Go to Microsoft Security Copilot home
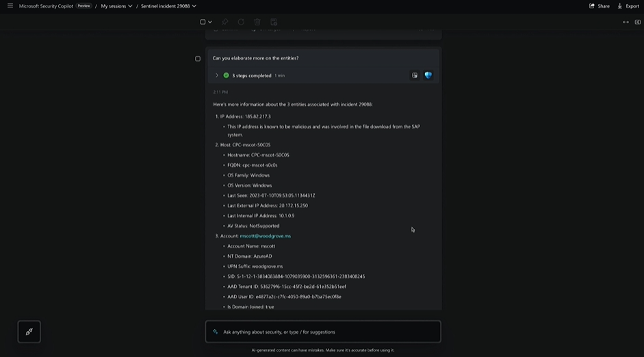The width and height of the screenshot is (644, 357). (46, 6)
